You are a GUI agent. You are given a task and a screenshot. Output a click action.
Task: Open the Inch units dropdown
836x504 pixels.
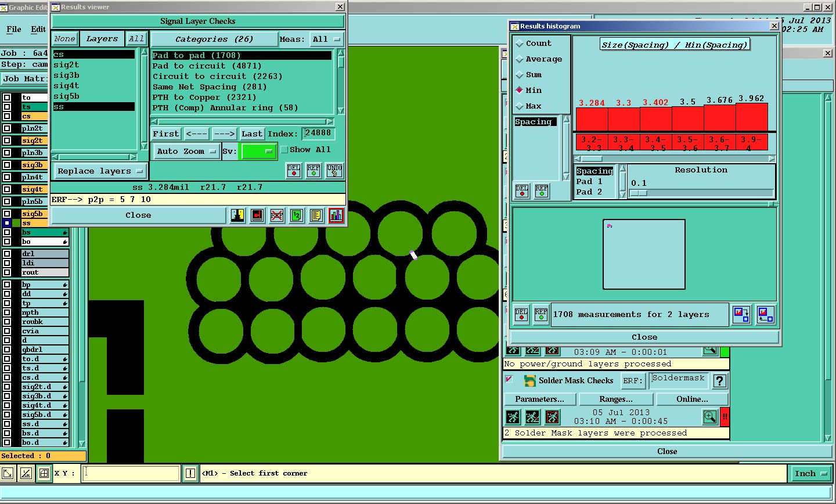tap(810, 474)
